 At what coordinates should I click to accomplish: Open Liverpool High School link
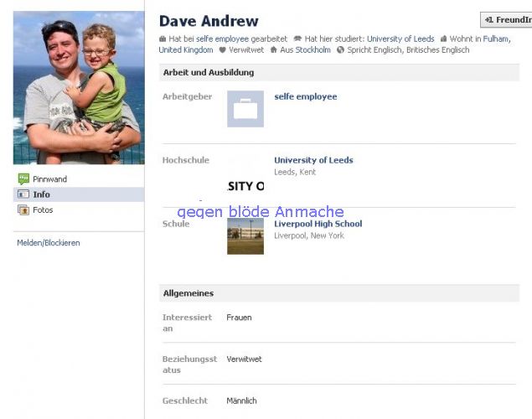coord(318,224)
